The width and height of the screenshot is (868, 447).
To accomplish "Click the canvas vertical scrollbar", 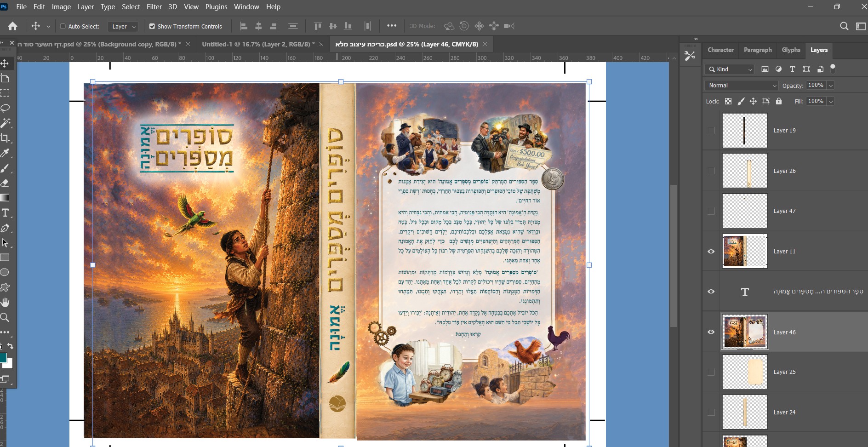I will coord(674,255).
